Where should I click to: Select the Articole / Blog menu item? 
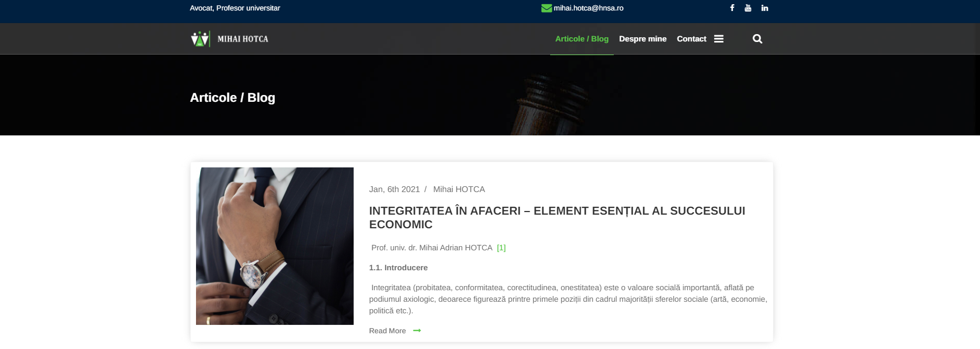[x=582, y=39]
